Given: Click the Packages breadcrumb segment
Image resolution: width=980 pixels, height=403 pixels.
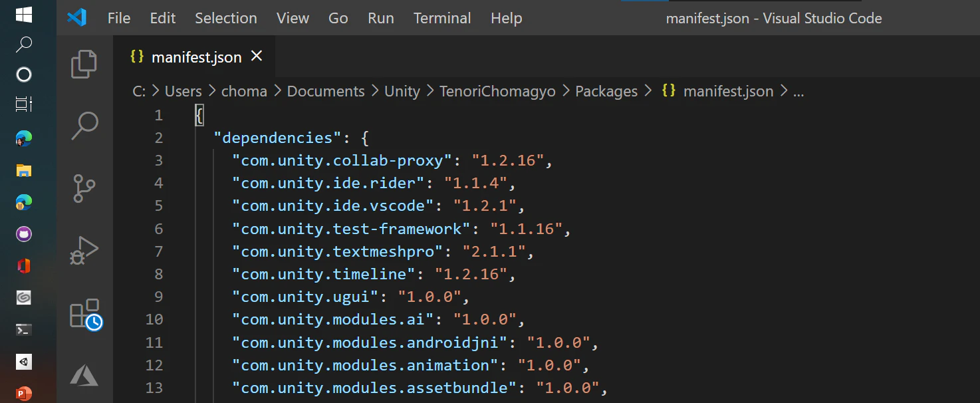Looking at the screenshot, I should click(x=606, y=92).
